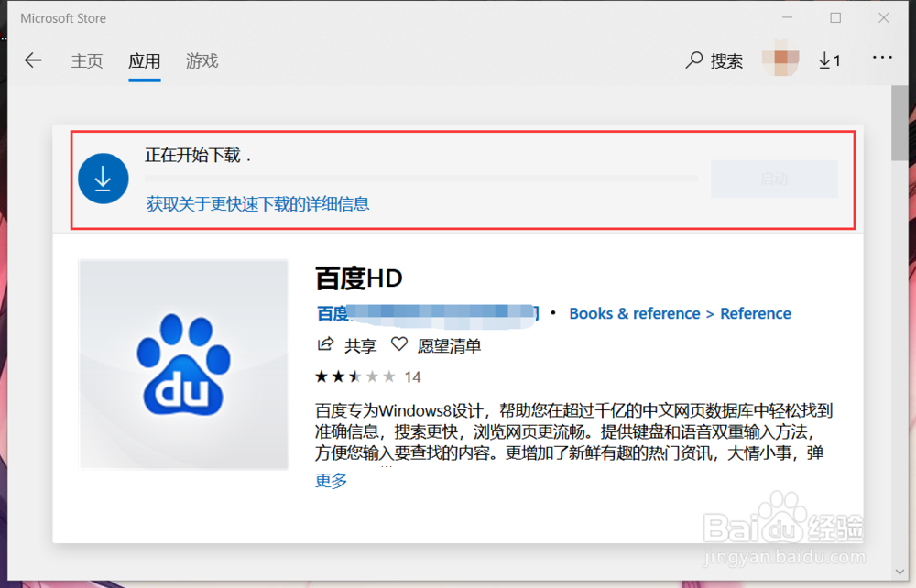Select the 应用 tab

tap(145, 60)
